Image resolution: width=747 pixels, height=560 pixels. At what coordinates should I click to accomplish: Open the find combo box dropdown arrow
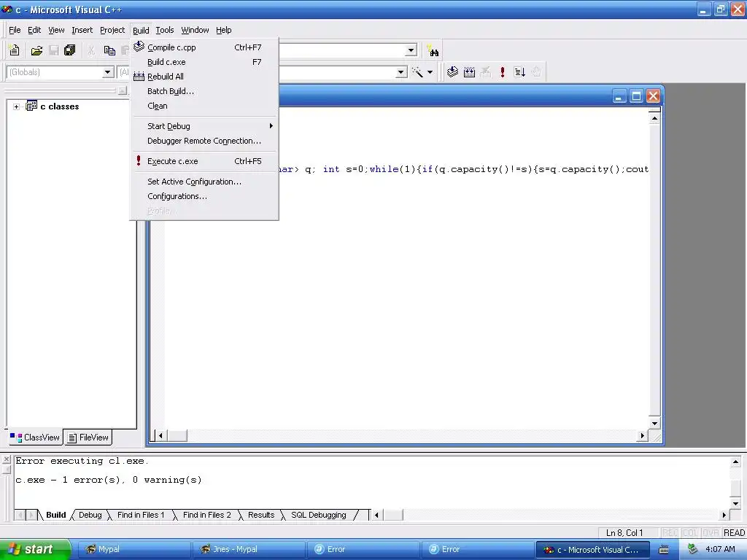(411, 50)
